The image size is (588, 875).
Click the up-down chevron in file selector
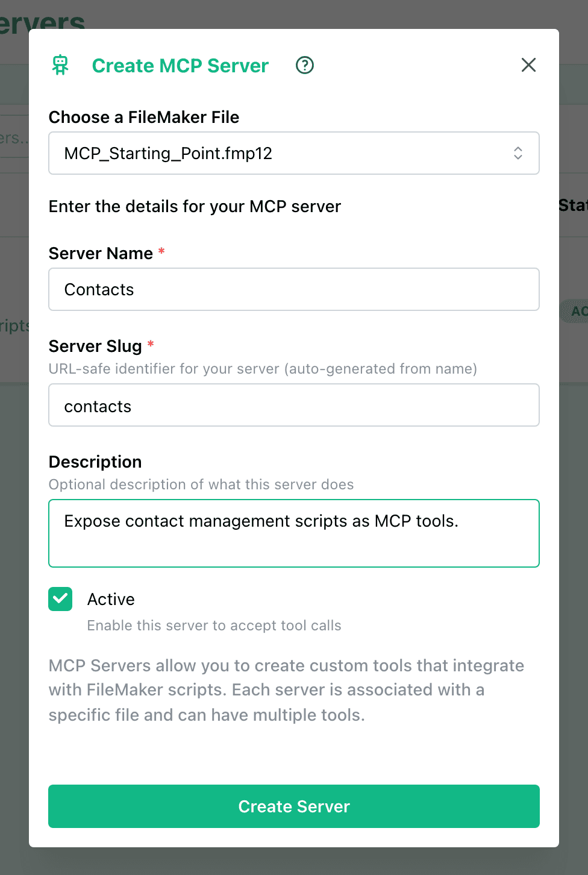[x=518, y=153]
